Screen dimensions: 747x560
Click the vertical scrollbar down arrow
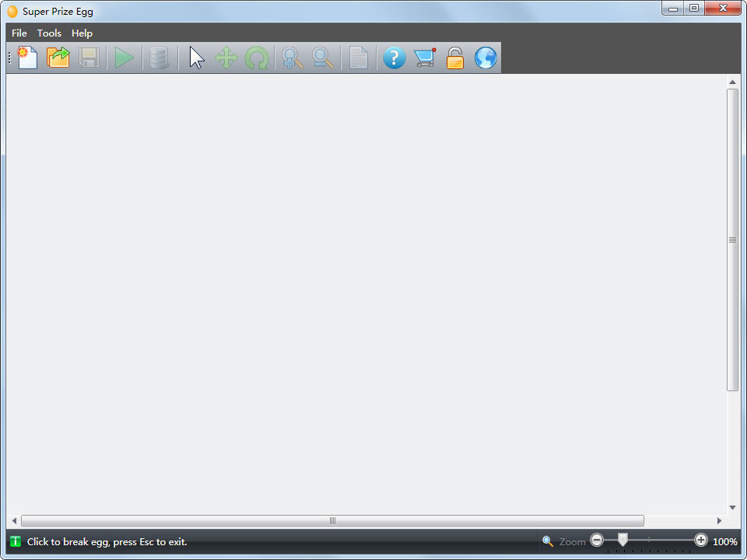(732, 507)
